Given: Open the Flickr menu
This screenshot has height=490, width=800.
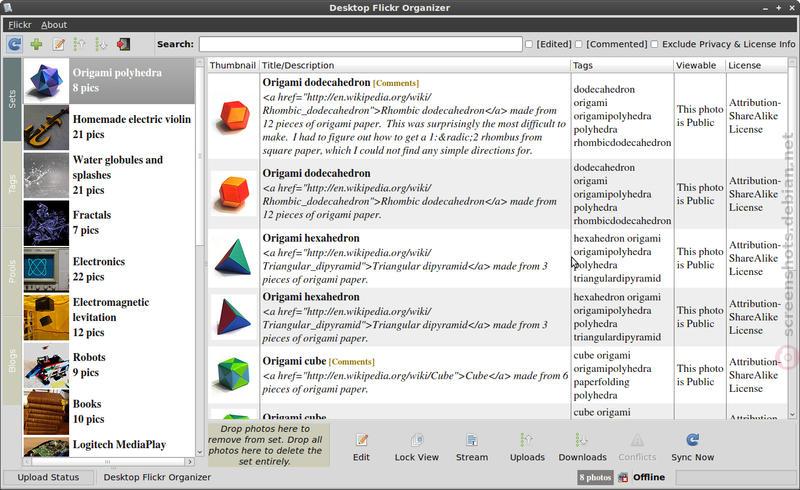Looking at the screenshot, I should pyautogui.click(x=19, y=24).
